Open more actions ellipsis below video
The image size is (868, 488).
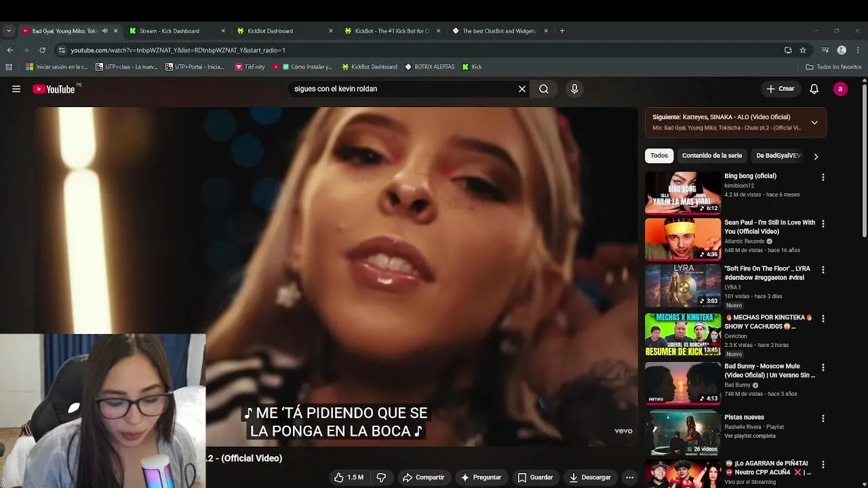[x=629, y=477]
